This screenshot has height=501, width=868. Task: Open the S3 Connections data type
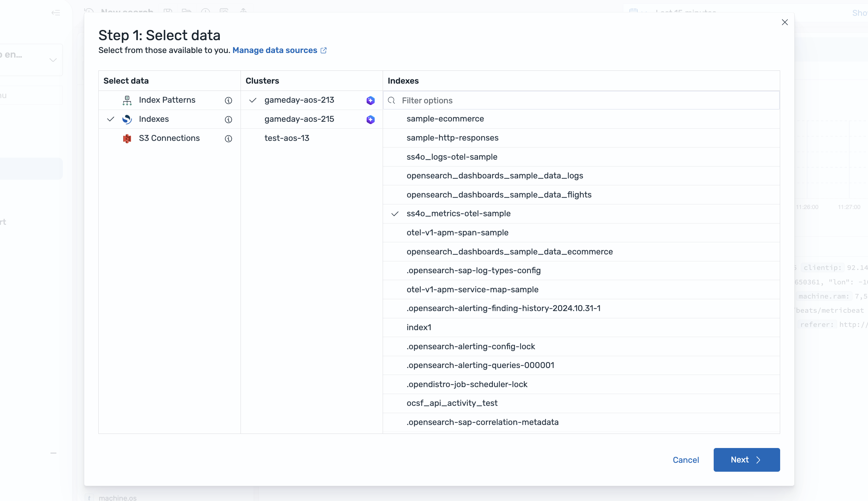tap(169, 138)
